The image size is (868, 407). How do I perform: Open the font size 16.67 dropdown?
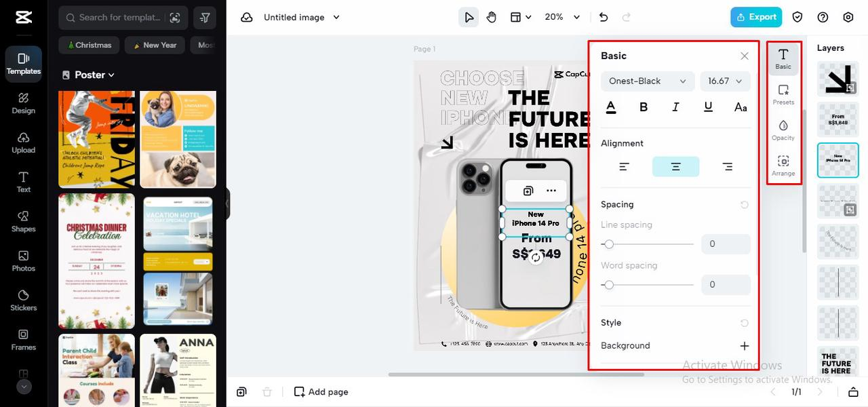pos(726,81)
